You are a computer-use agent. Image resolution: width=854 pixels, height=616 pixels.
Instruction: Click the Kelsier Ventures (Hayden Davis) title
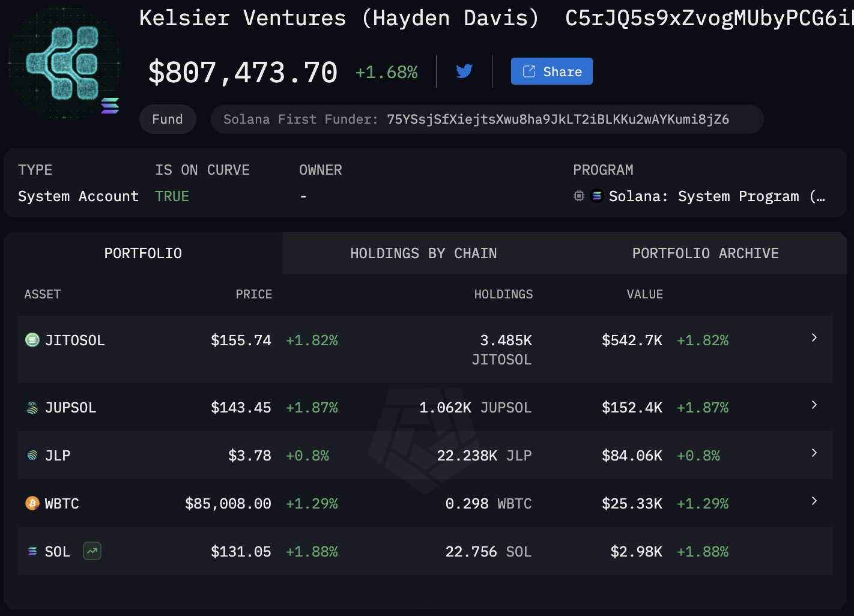coord(339,18)
